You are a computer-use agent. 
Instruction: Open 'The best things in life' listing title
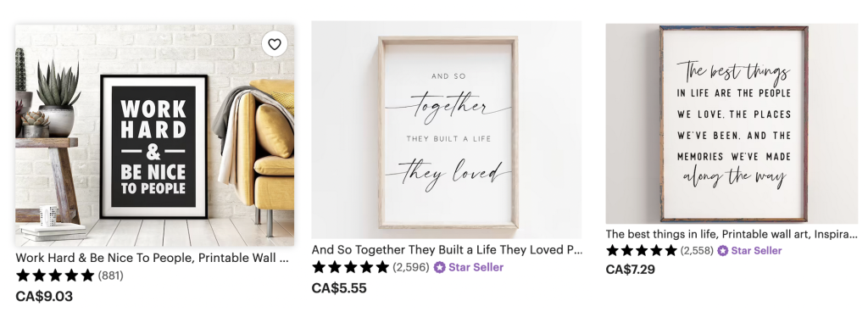[x=732, y=234]
